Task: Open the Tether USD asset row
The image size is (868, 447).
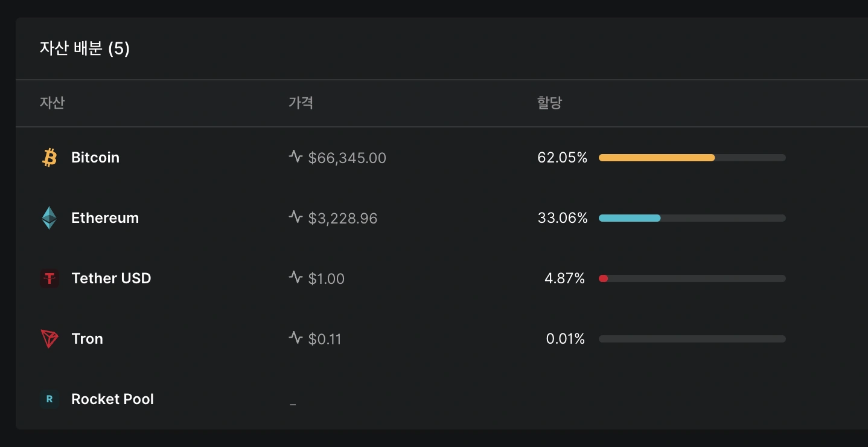Action: (442, 278)
